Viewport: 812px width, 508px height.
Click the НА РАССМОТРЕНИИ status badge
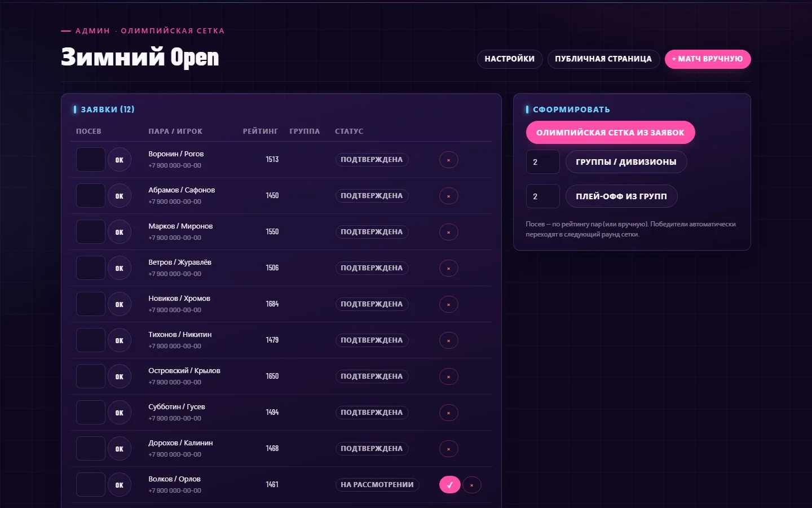coord(377,485)
